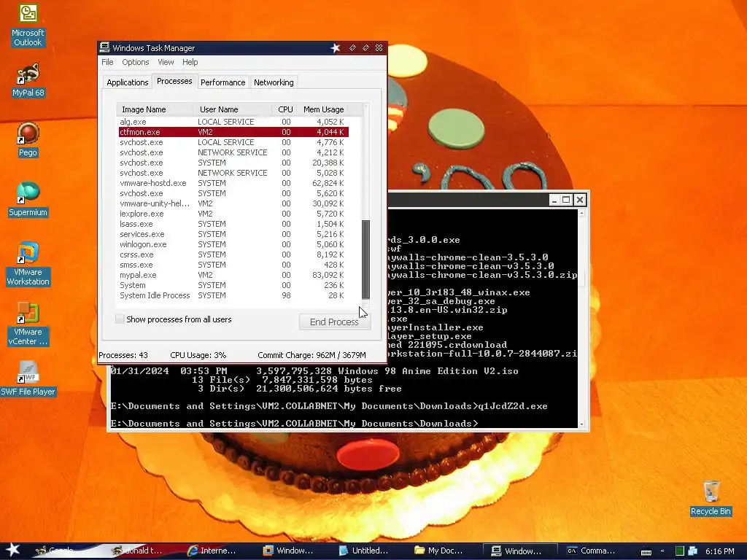The width and height of the screenshot is (747, 560).
Task: Switch to Untitled Notepad taskbar button
Action: tap(363, 551)
